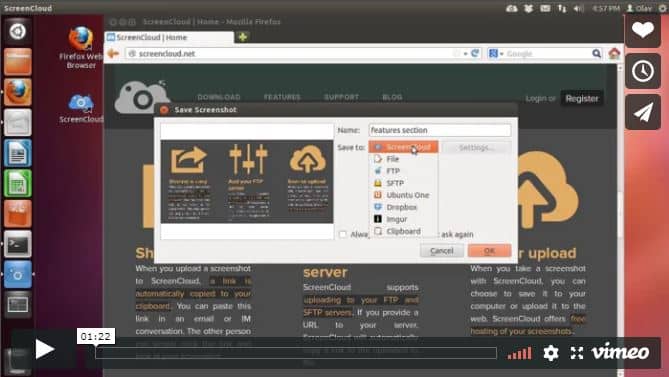This screenshot has height=377, width=669.
Task: Open FEATURES in site navigation
Action: [282, 97]
